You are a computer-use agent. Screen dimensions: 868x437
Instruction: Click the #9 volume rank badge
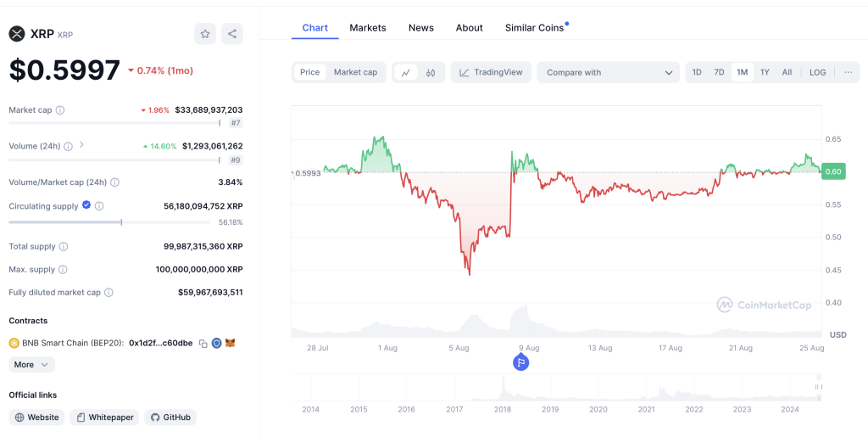point(236,160)
